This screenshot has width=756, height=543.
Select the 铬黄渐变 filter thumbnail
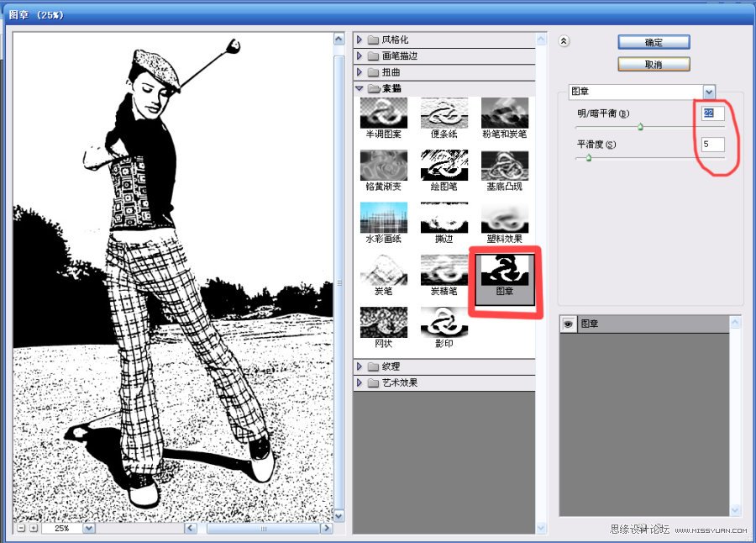point(383,165)
